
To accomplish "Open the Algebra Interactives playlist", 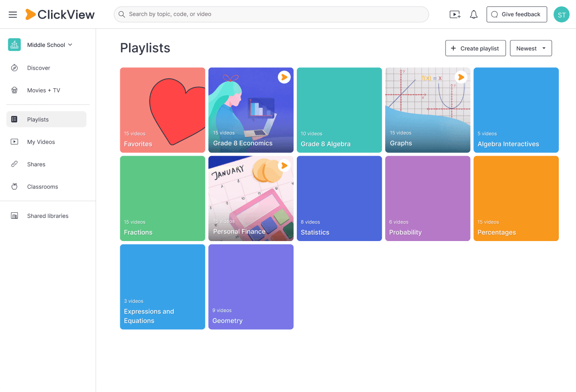I will click(x=516, y=110).
